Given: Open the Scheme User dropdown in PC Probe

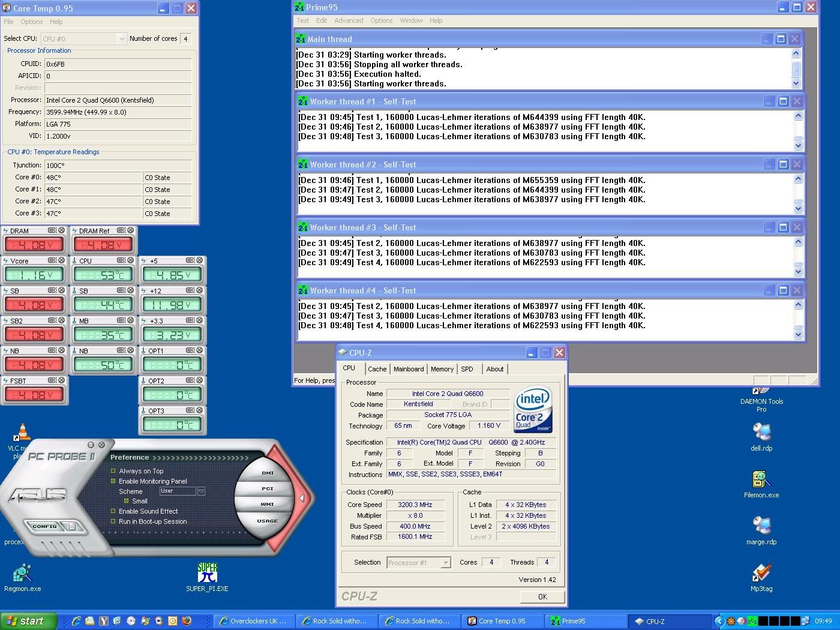Looking at the screenshot, I should [x=201, y=491].
